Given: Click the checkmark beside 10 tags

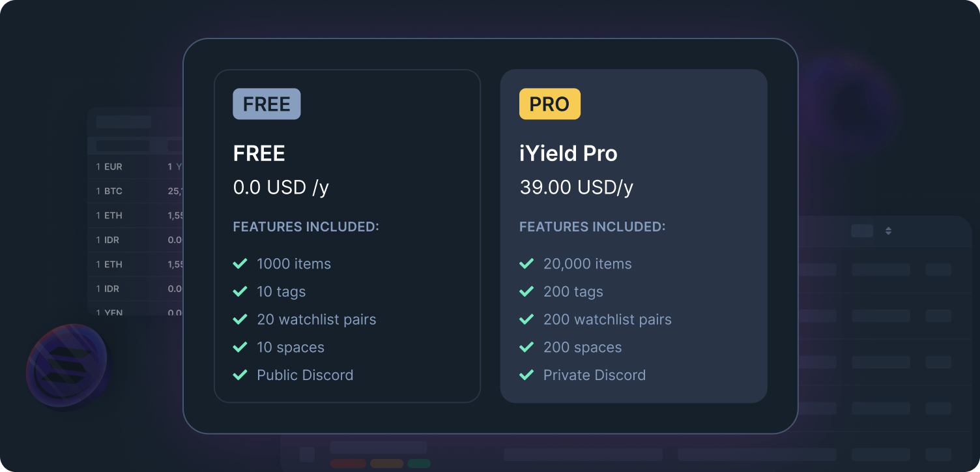Looking at the screenshot, I should (x=240, y=291).
